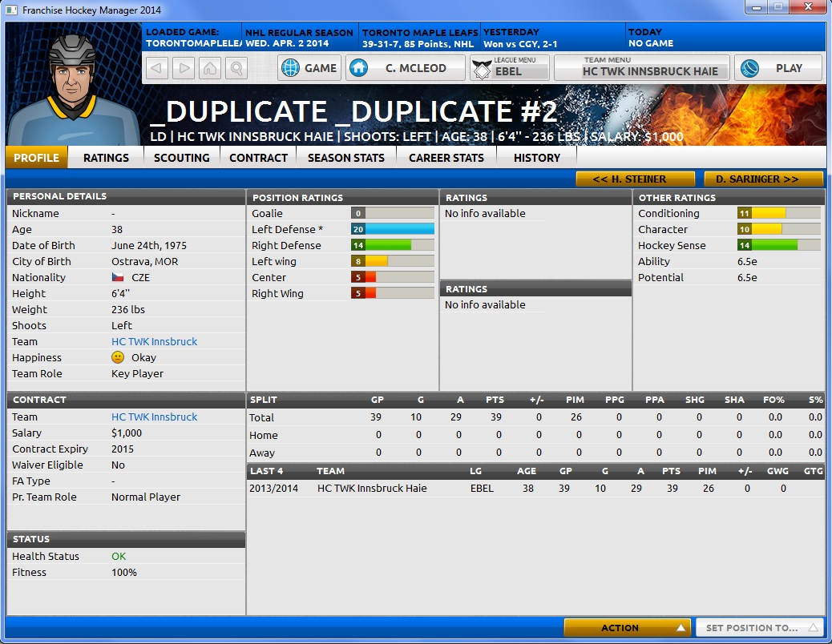Select the PROFILE tab

tap(37, 158)
